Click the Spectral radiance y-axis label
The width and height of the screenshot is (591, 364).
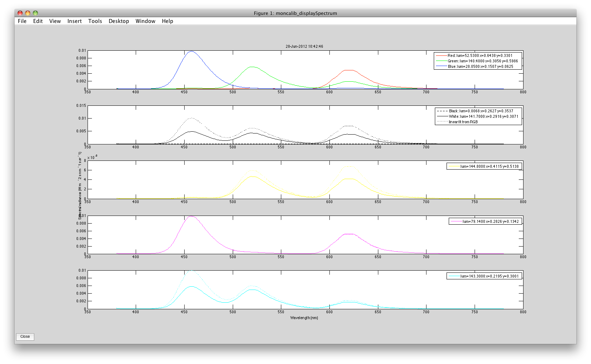(x=80, y=185)
